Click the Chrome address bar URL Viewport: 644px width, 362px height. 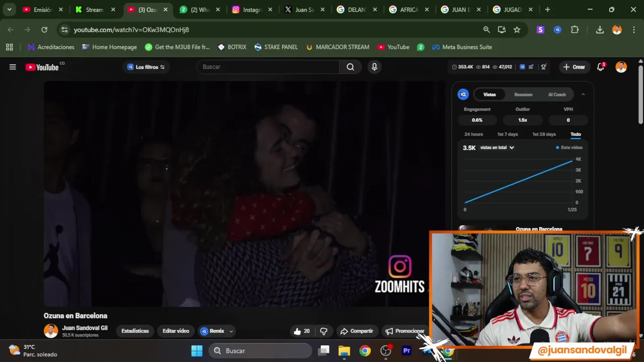point(131,30)
